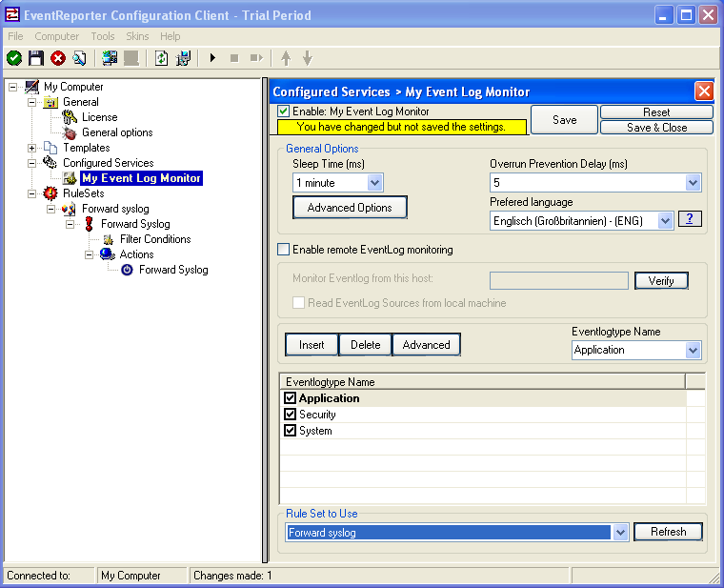Collapse the RuleSets tree node
Screen dimensions: 724x588
click(x=31, y=193)
